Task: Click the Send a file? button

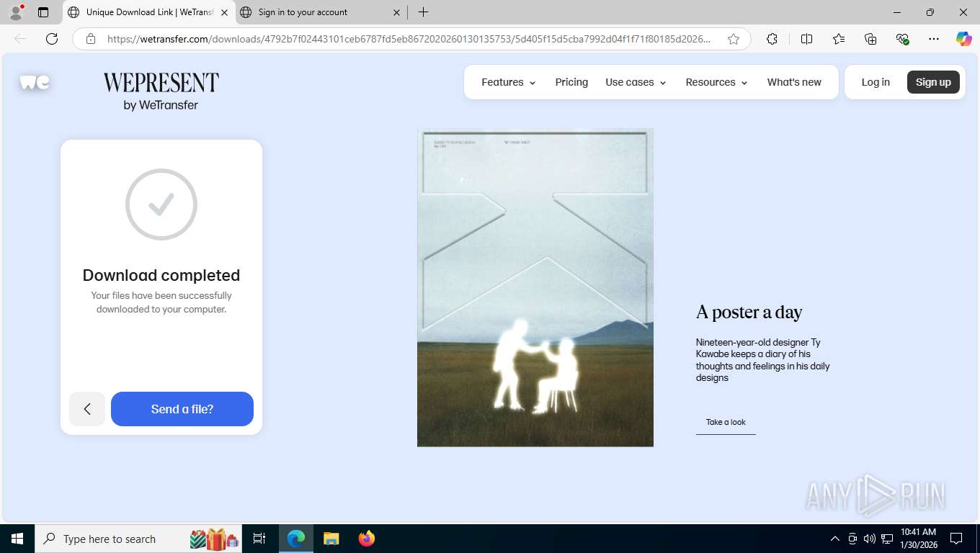Action: coord(182,409)
